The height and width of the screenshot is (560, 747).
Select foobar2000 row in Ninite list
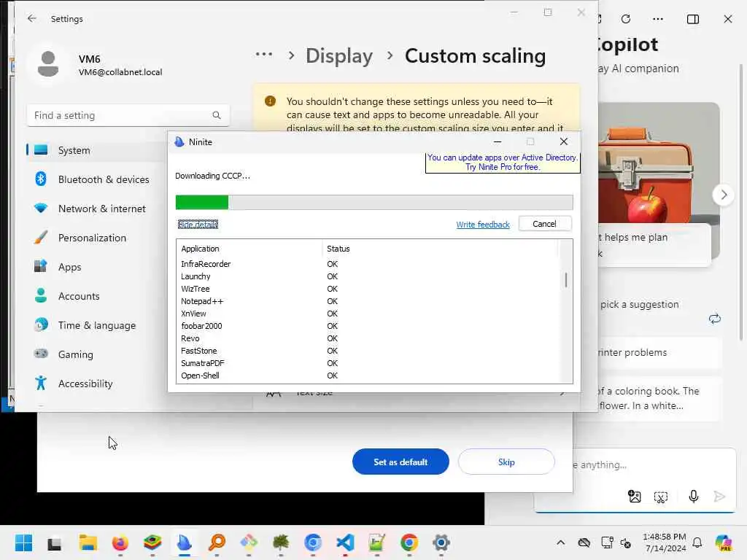[x=367, y=326]
